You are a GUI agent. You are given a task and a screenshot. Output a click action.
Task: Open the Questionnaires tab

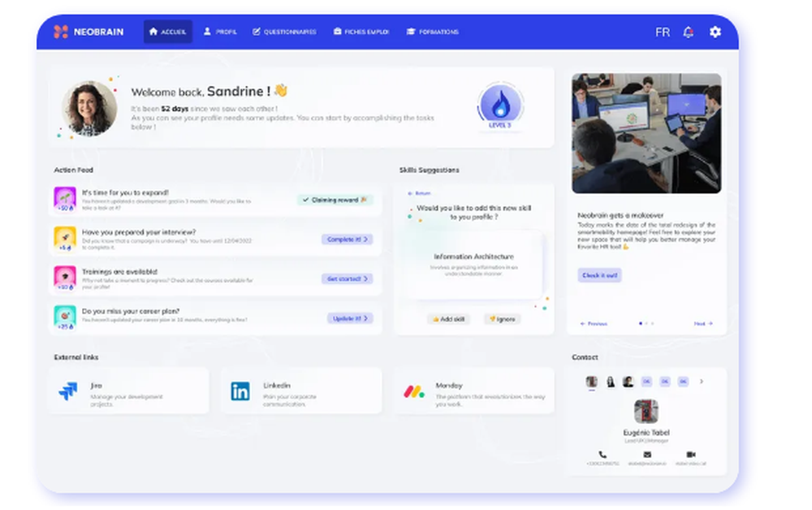click(x=284, y=32)
